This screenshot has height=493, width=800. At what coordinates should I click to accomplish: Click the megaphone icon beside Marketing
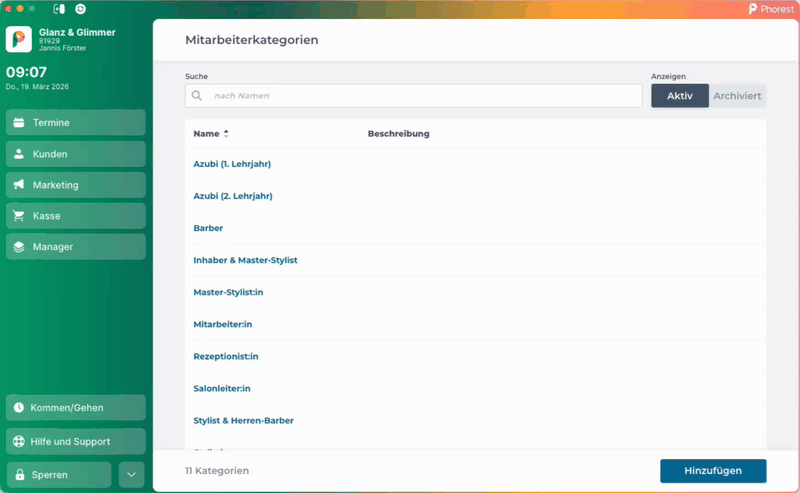point(19,185)
